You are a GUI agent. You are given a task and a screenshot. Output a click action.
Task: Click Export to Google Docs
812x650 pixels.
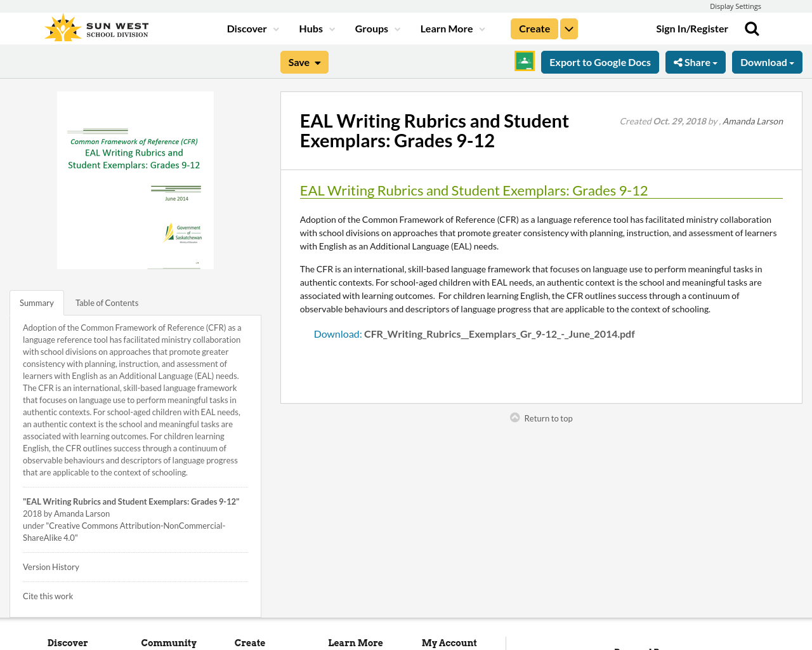point(599,61)
